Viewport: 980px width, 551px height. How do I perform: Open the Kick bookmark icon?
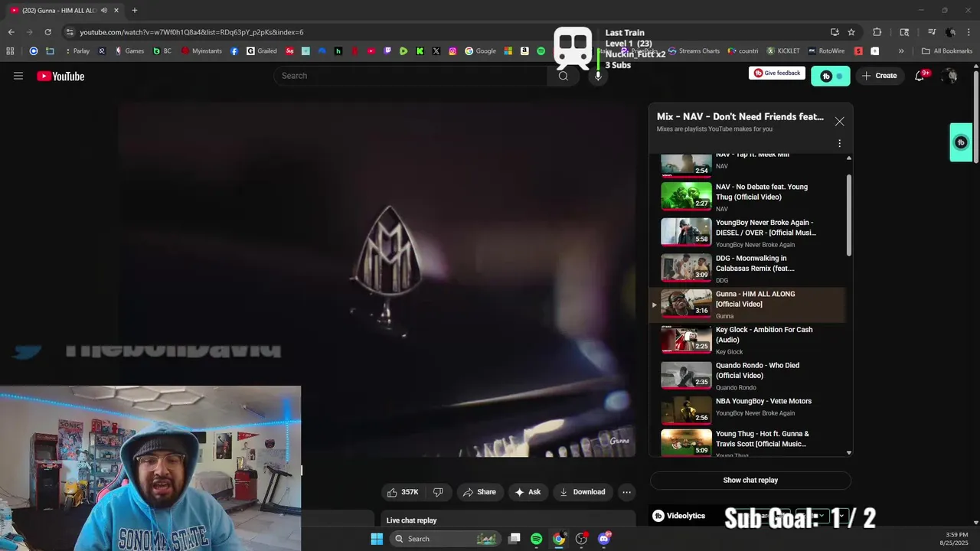420,51
